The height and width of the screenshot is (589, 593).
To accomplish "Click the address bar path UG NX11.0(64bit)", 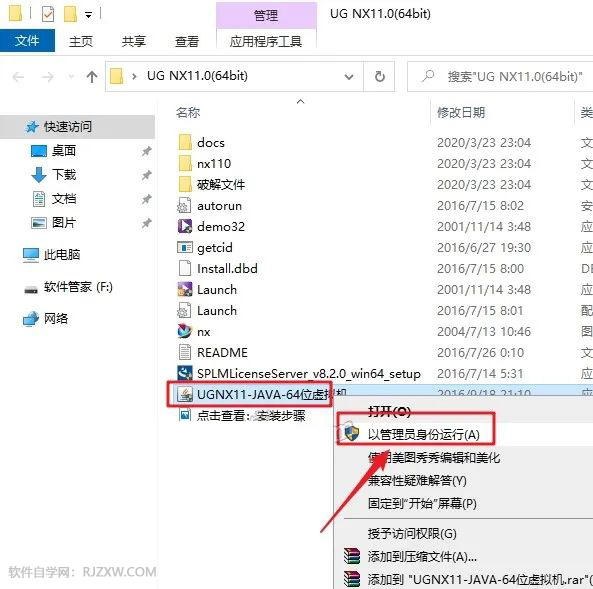I will 197,76.
